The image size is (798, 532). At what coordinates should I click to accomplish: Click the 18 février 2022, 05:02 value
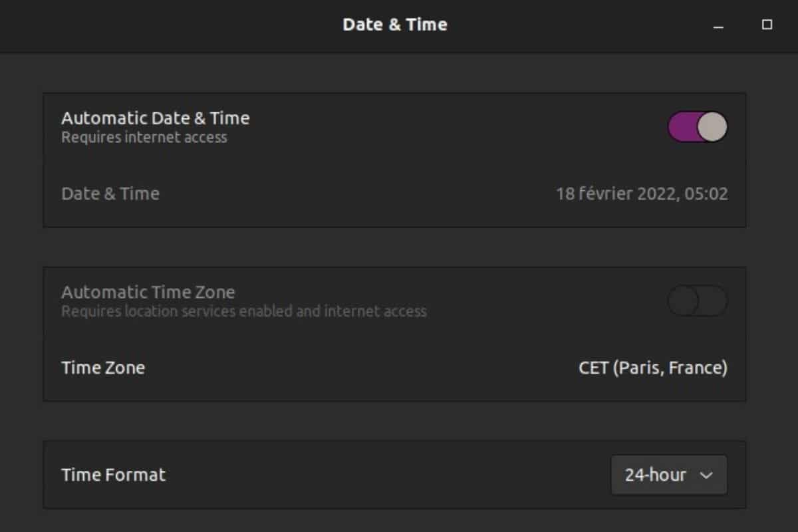pos(642,194)
